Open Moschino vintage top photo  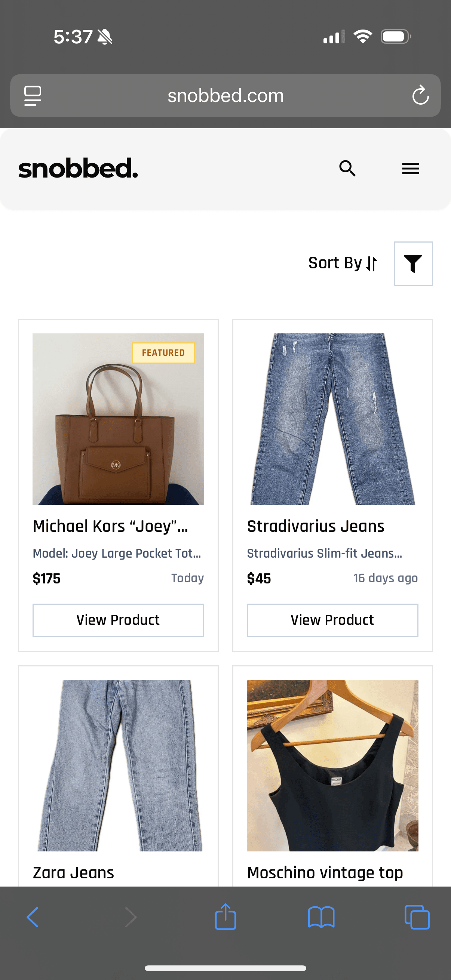pos(332,765)
